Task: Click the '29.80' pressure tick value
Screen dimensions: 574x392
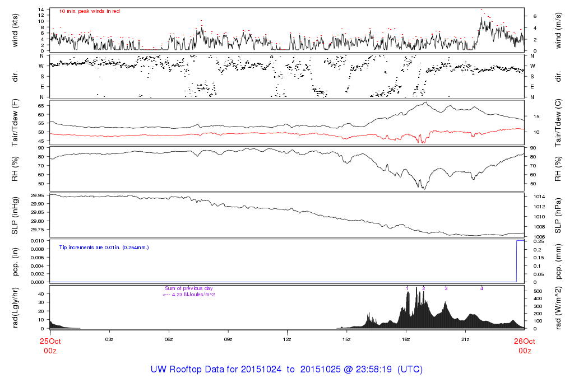Action: (38, 221)
